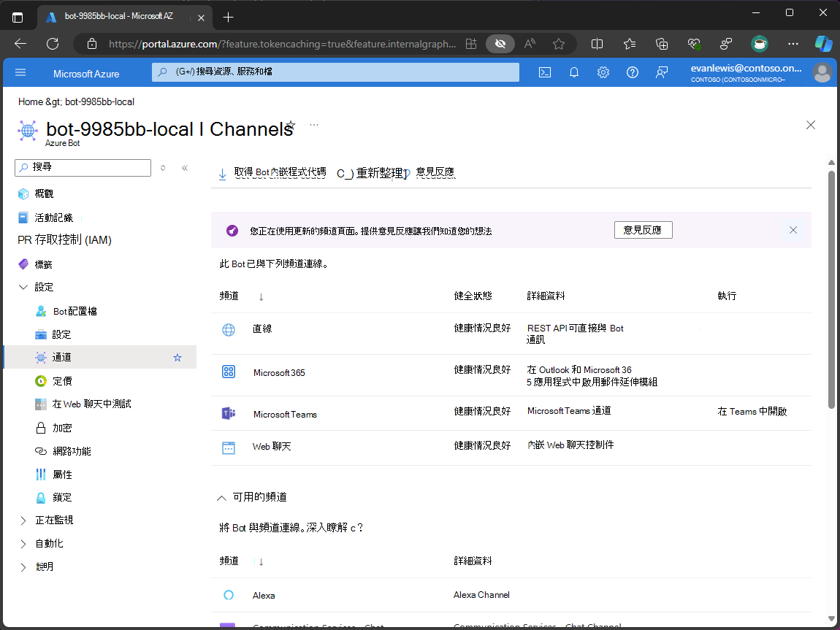Open the Microsoft Teams channel

coord(285,415)
